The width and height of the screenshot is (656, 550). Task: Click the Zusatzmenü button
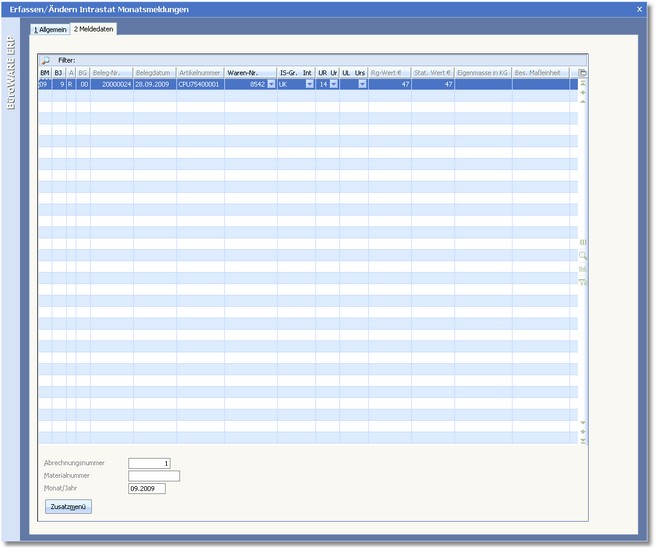pyautogui.click(x=69, y=507)
